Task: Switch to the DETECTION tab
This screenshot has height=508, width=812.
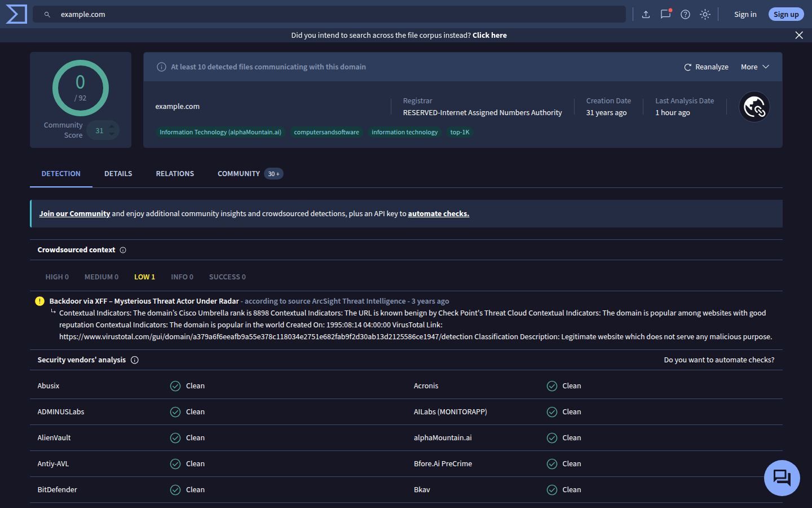Action: tap(61, 174)
